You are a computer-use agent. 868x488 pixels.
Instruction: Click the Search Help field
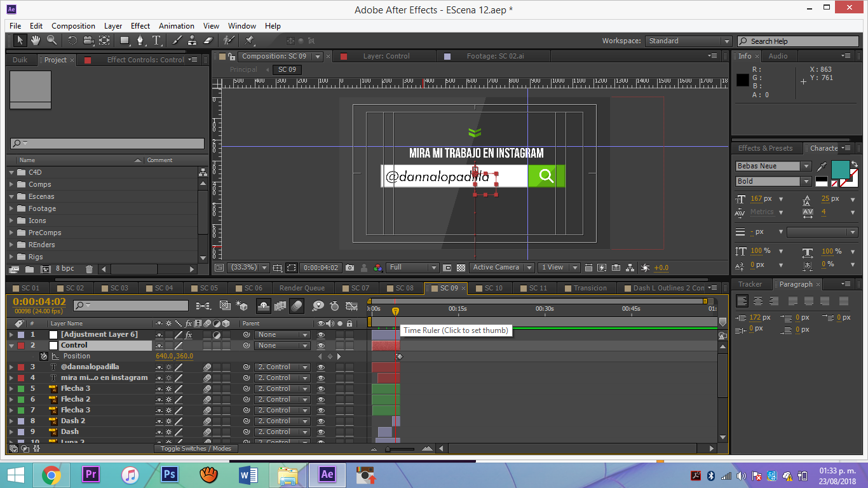[x=798, y=41]
